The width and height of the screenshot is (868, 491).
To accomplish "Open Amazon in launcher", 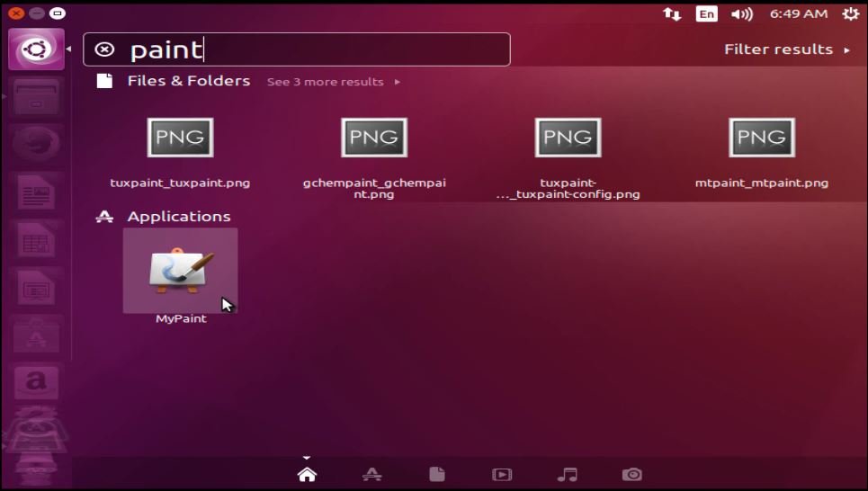I will (x=37, y=382).
